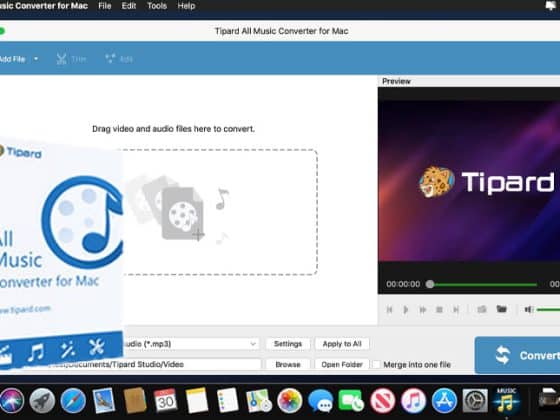The height and width of the screenshot is (420, 560).
Task: Click the Convert button
Action: [x=518, y=355]
